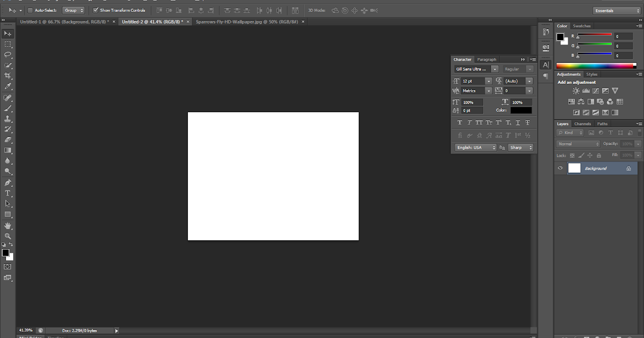
Task: Select the Crop tool
Action: coord(8,76)
